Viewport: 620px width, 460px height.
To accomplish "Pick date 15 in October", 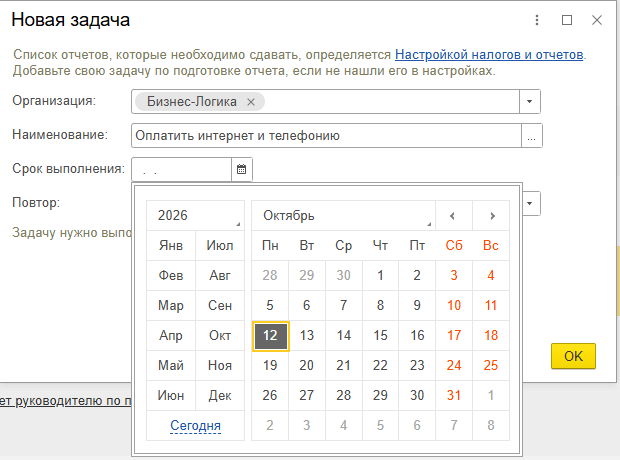I will tap(380, 335).
